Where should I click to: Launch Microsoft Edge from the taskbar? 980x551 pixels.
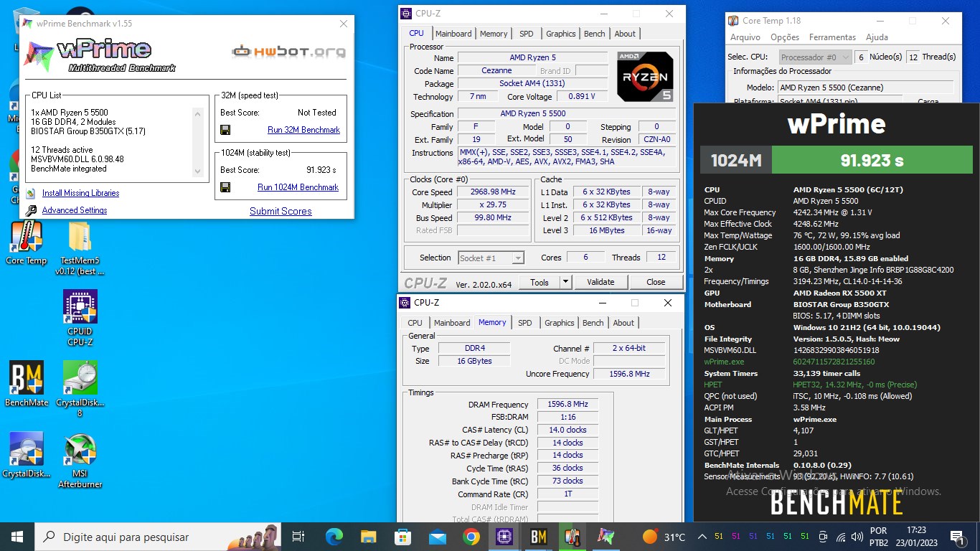click(x=334, y=536)
